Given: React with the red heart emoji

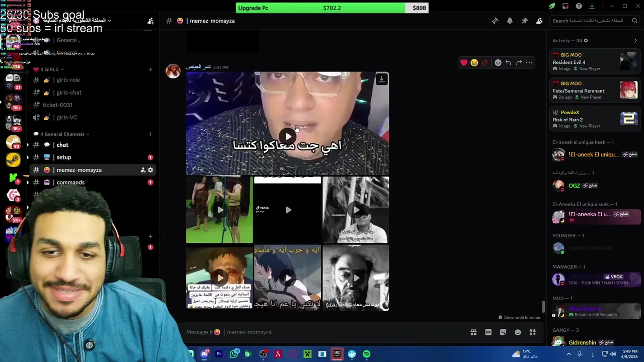Looking at the screenshot, I should (x=463, y=62).
